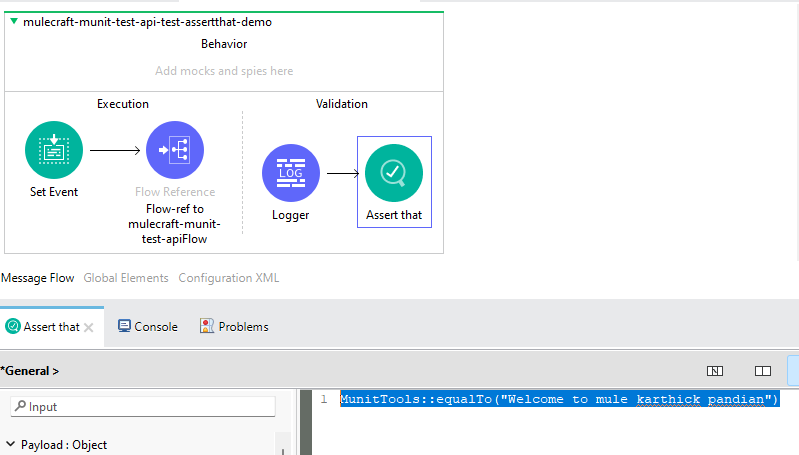Click the Input search field
The width and height of the screenshot is (799, 455).
(143, 406)
